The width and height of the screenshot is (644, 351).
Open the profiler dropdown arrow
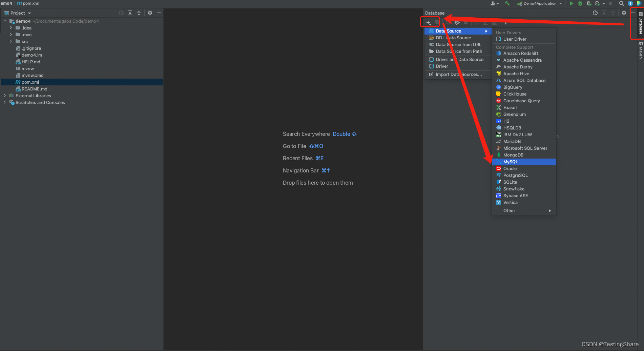[604, 4]
